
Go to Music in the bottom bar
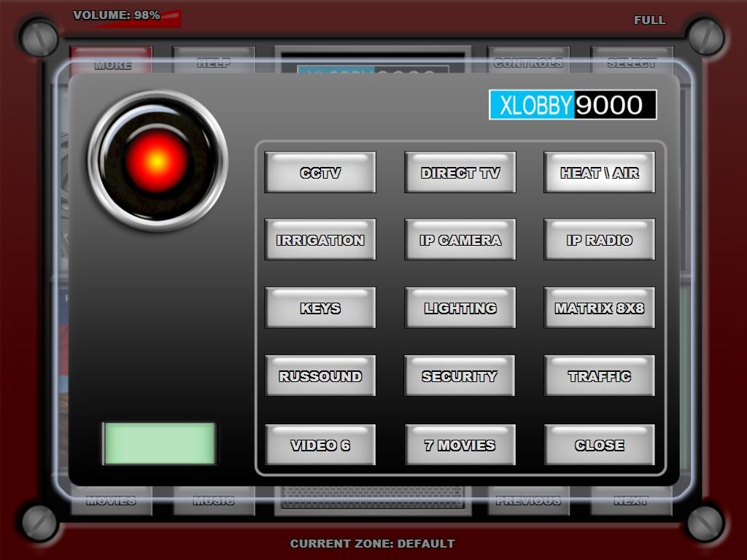click(214, 500)
